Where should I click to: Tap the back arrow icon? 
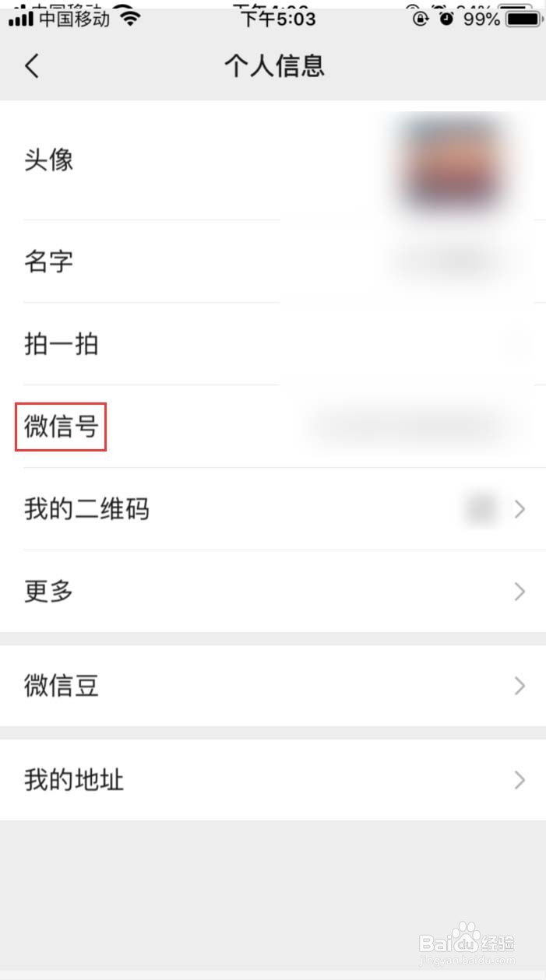click(x=31, y=66)
